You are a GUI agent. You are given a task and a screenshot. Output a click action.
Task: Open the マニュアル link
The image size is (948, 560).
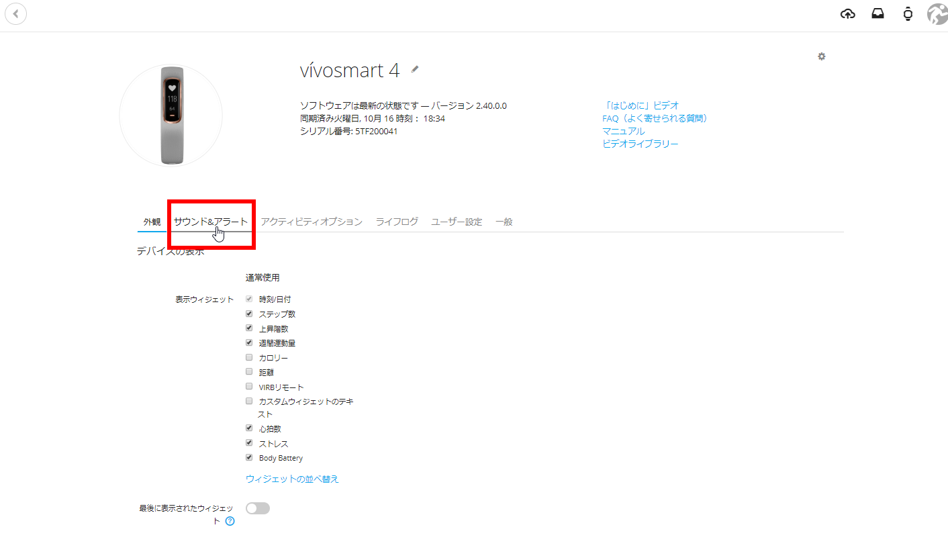click(x=623, y=131)
